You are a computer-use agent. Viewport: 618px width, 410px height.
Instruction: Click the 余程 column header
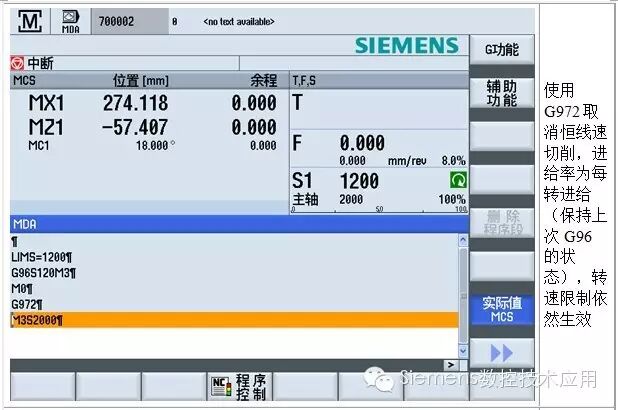point(263,80)
